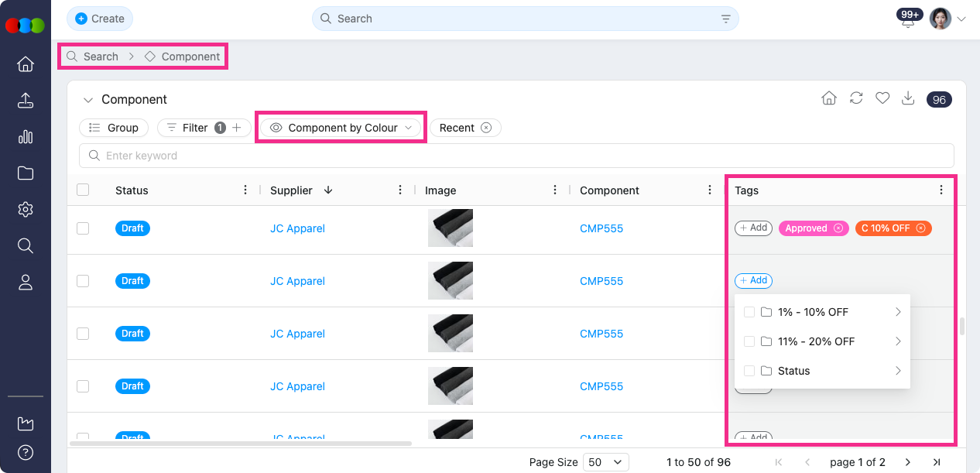Open the help icon at sidebar bottom
This screenshot has height=473, width=980.
point(25,452)
